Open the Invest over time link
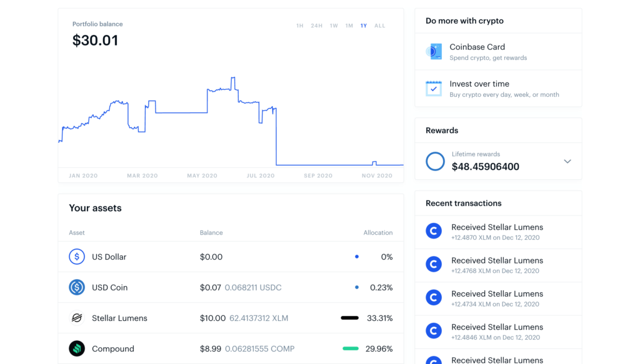Screen dimensions: 640x364 (x=498, y=89)
